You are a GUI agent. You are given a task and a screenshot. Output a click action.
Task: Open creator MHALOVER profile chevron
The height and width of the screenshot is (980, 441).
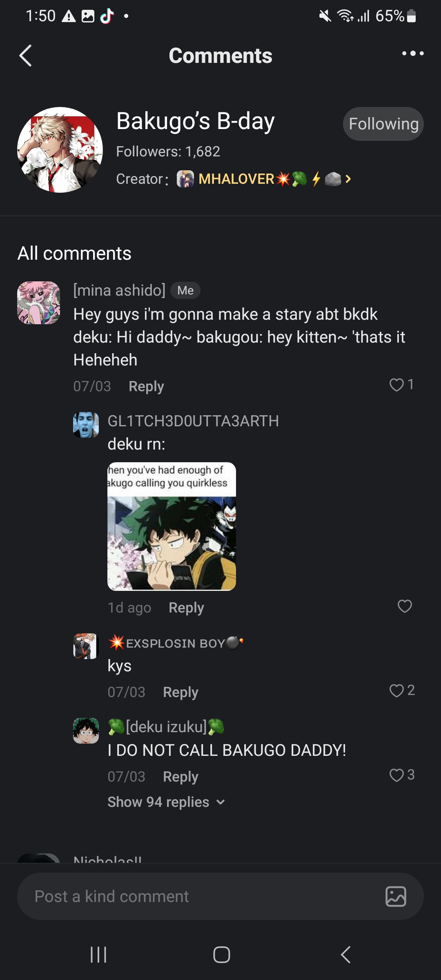pos(348,179)
